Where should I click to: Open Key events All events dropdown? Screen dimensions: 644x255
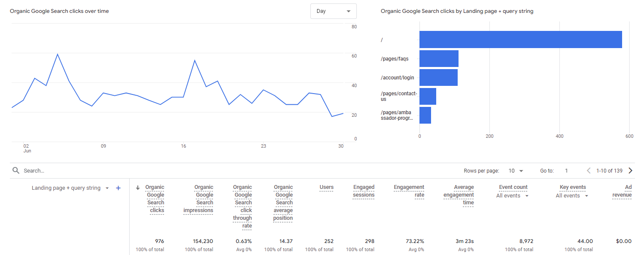click(572, 196)
